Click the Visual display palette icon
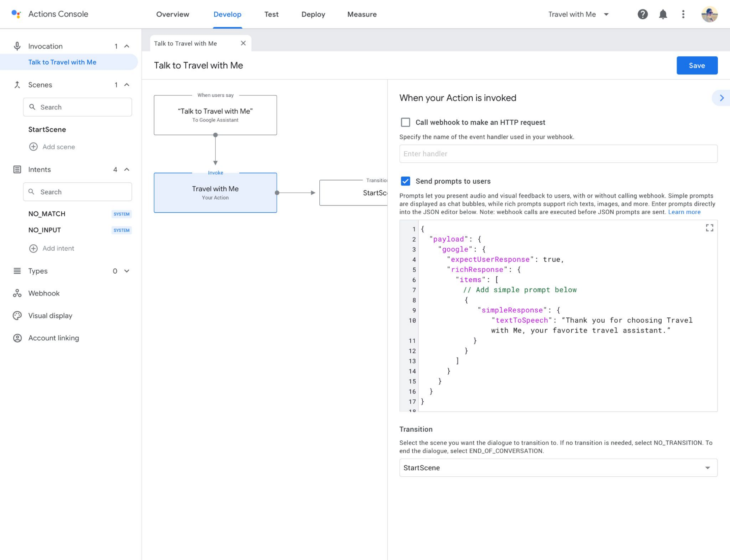This screenshot has height=560, width=730. click(x=17, y=316)
